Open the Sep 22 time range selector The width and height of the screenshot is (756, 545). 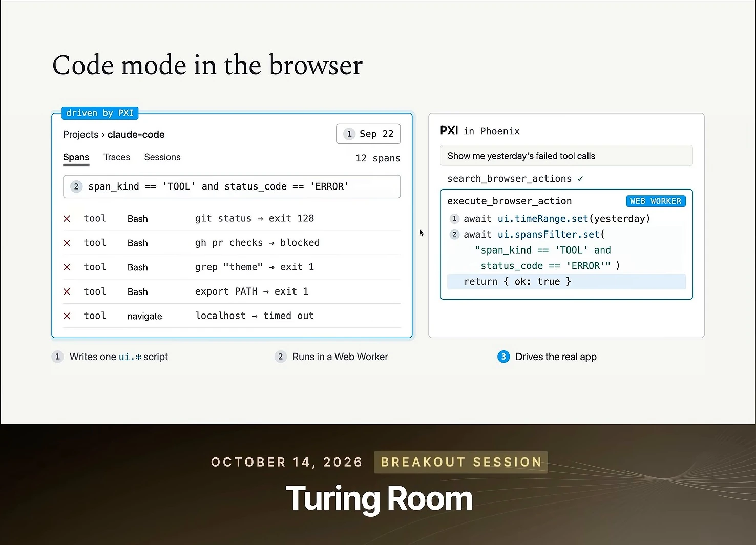(368, 134)
